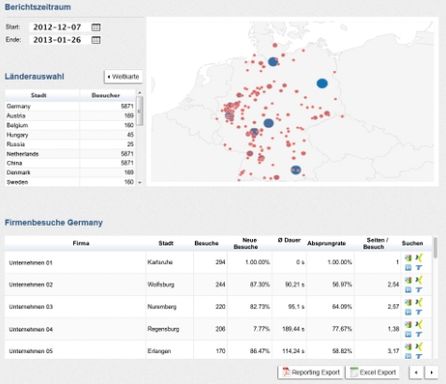Click the Firmenbesuche table scrollbar thumb
The width and height of the screenshot is (446, 384).
(435, 247)
